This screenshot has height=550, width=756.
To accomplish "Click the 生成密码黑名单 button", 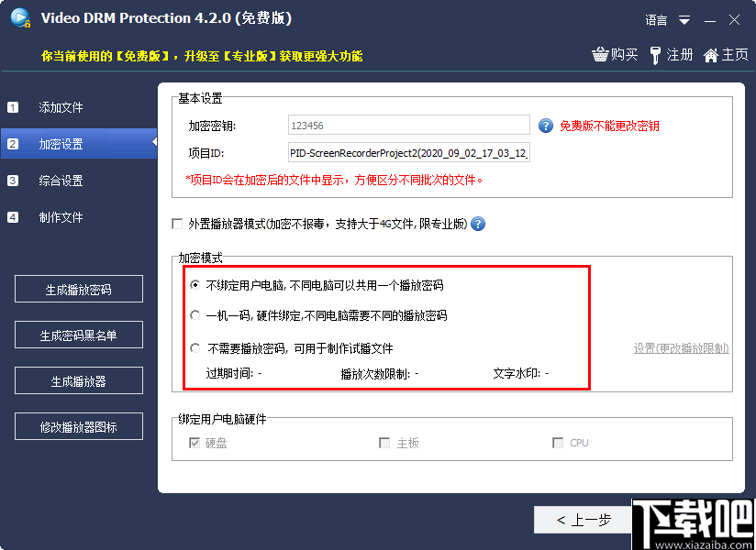I will coord(79,335).
